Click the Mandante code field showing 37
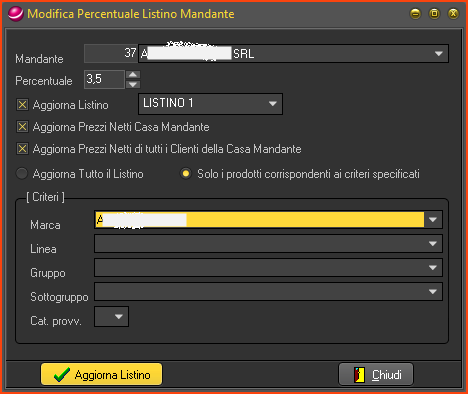Image resolution: width=468 pixels, height=394 pixels. [x=111, y=53]
